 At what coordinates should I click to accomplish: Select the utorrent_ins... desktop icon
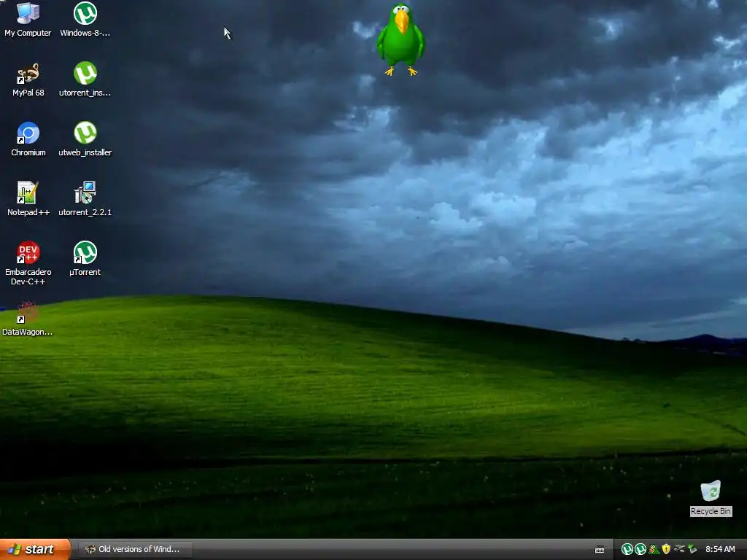coord(85,79)
